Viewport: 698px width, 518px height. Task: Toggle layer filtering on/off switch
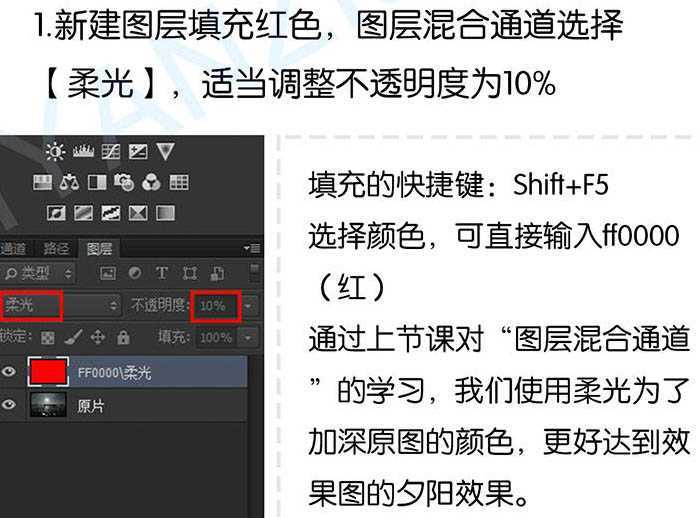[x=254, y=272]
